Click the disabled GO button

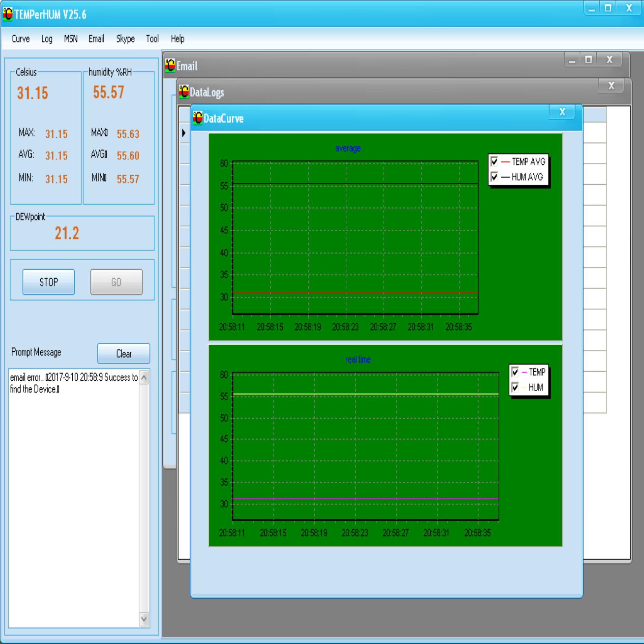click(x=116, y=282)
